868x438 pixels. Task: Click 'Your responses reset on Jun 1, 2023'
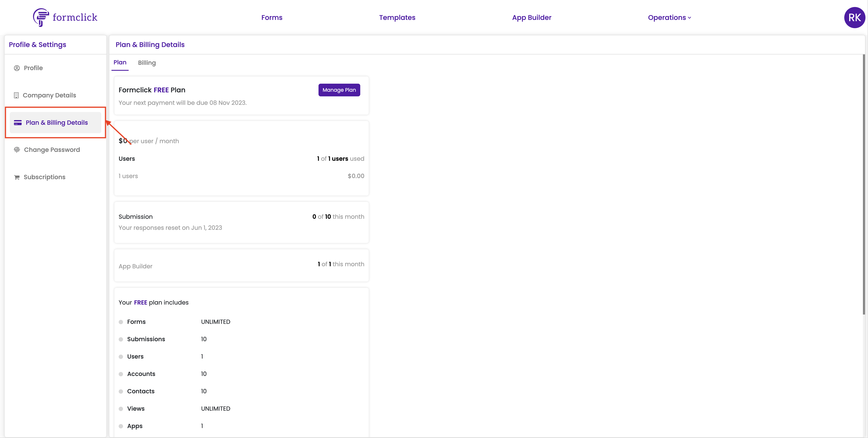170,228
